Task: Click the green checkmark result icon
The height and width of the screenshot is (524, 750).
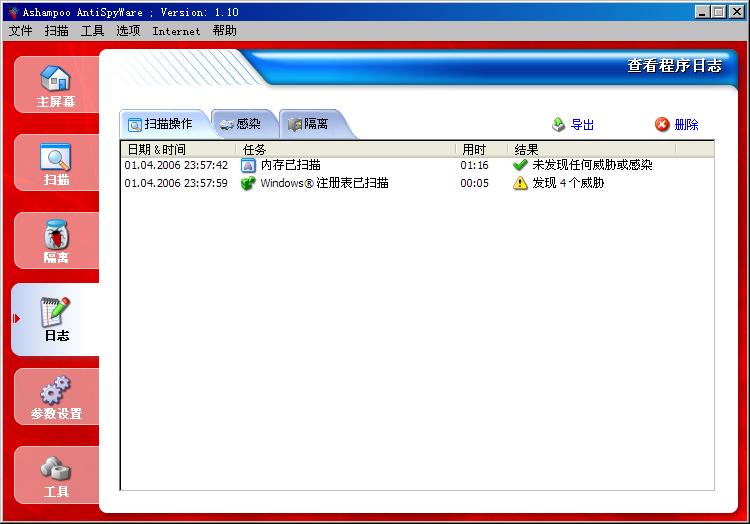Action: click(520, 165)
